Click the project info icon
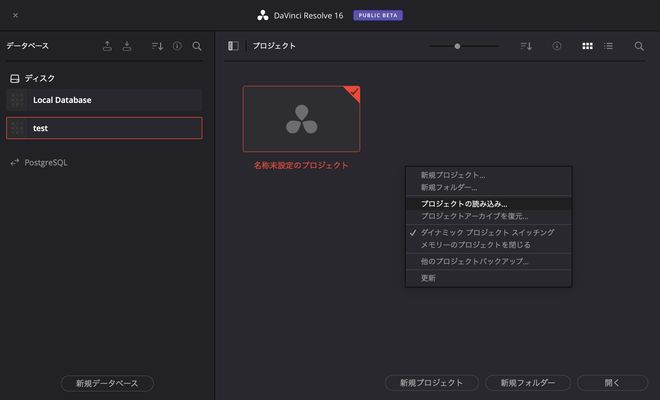 (557, 46)
